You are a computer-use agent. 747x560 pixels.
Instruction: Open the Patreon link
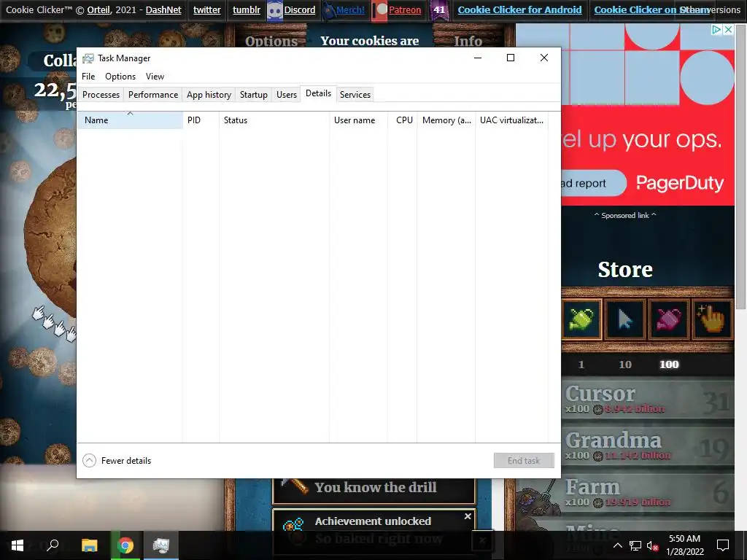point(405,9)
